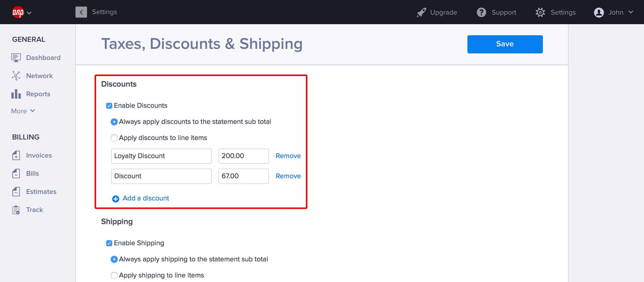The height and width of the screenshot is (282, 644).
Task: Toggle the Enable Shipping checkbox
Action: [x=109, y=243]
